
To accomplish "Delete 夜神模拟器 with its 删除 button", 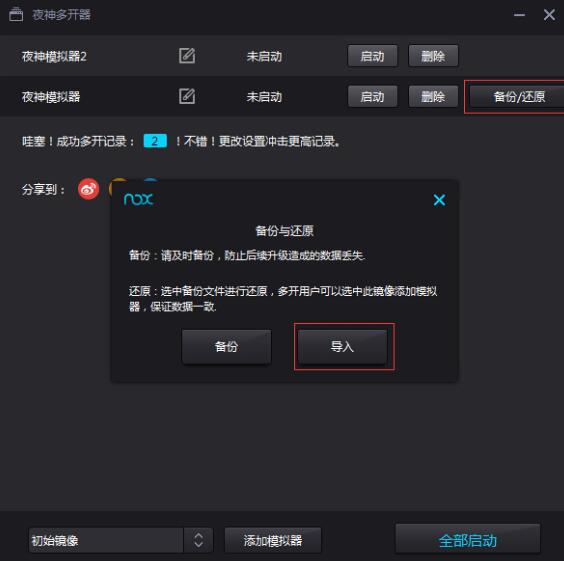I will (x=433, y=96).
